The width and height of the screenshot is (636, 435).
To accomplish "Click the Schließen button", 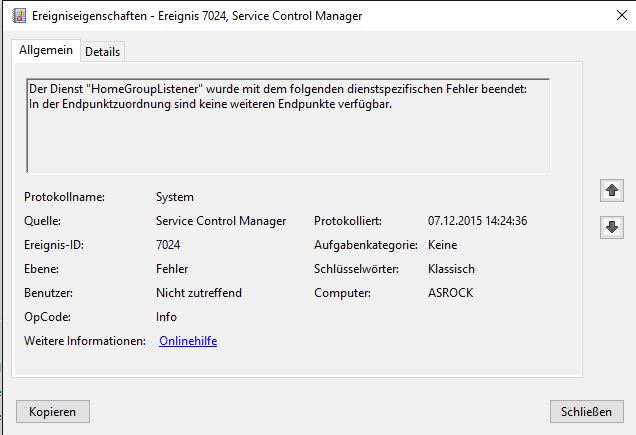I will 586,411.
